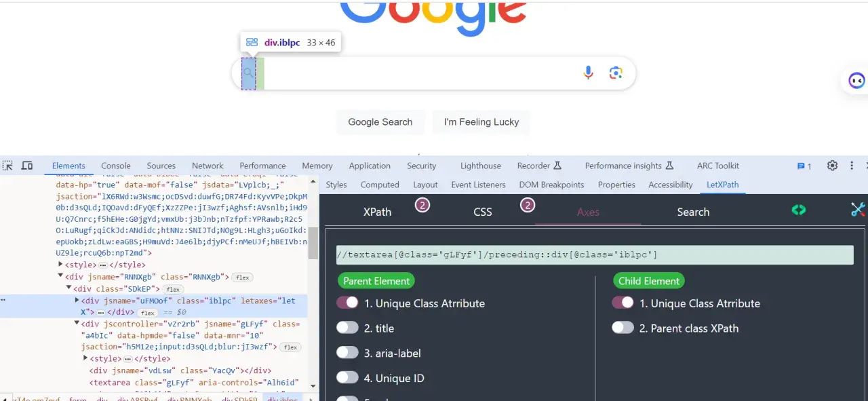Open the Memory tab
Image resolution: width=868 pixels, height=401 pixels.
point(317,166)
